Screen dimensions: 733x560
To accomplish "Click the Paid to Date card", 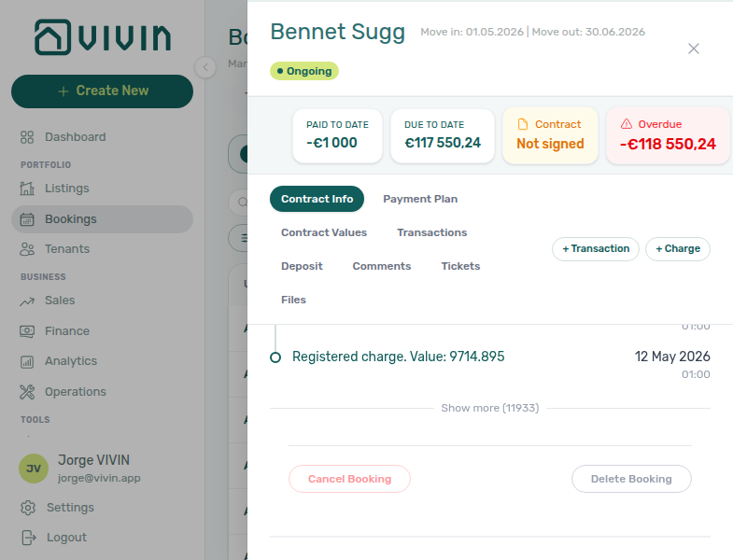I will [x=337, y=136].
